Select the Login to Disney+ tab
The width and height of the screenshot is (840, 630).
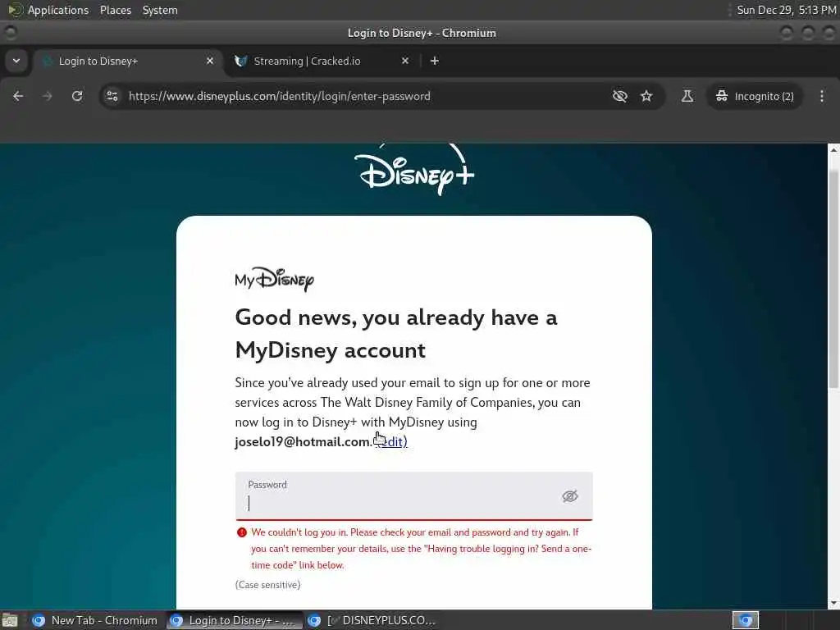(127, 61)
